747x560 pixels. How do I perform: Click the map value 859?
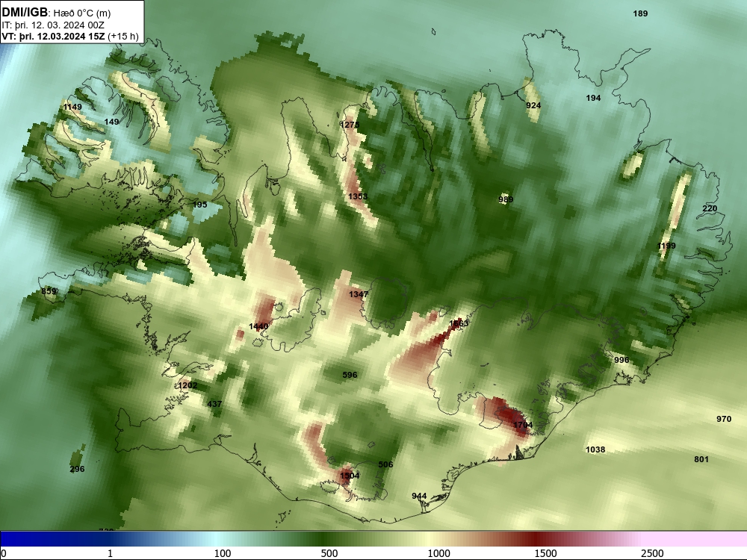coord(49,291)
